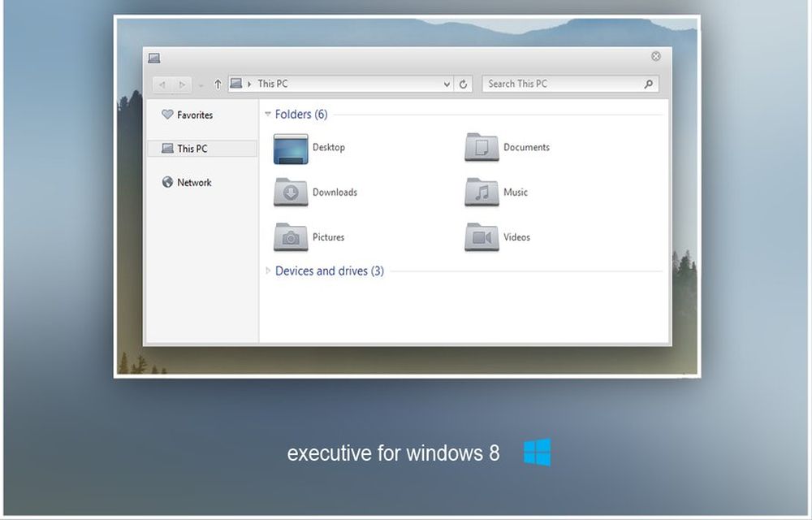This screenshot has height=520, width=812.
Task: Click the Folders (6) header text
Action: coord(301,115)
